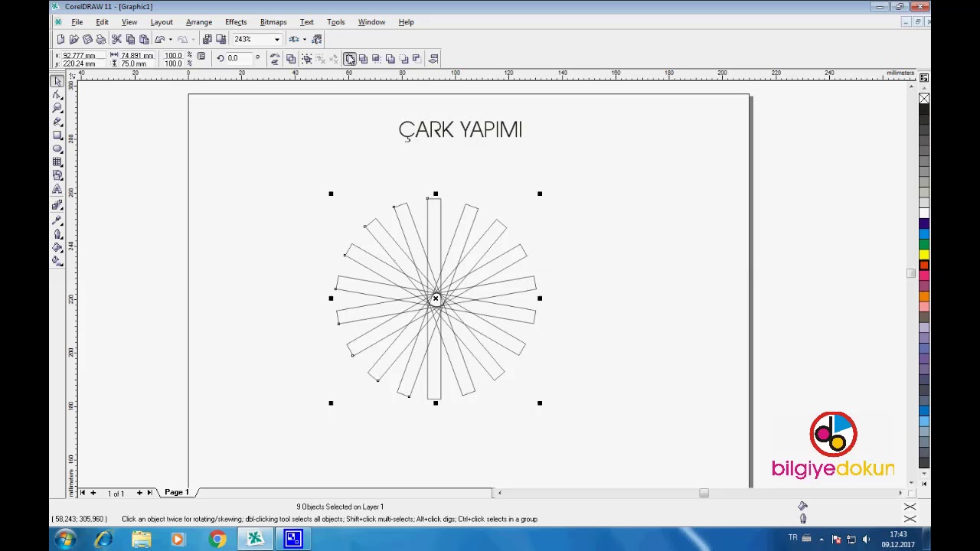Open the Text menu
The height and width of the screenshot is (551, 980).
pyautogui.click(x=307, y=22)
